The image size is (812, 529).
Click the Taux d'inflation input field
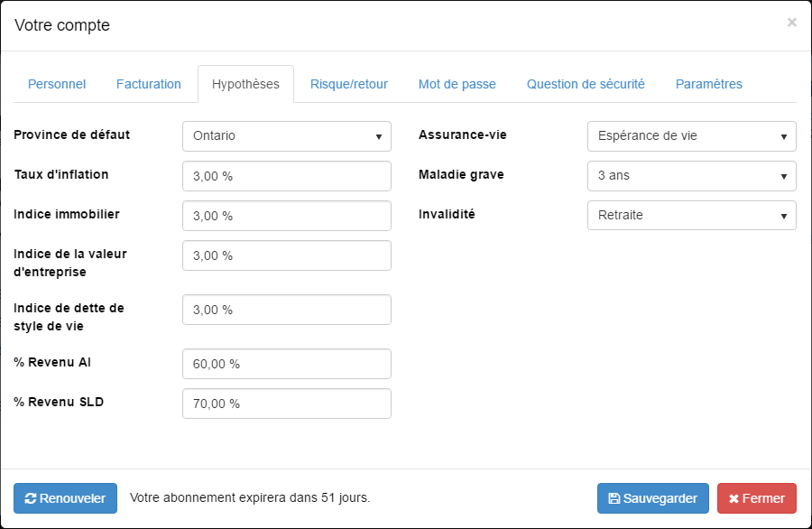point(287,176)
